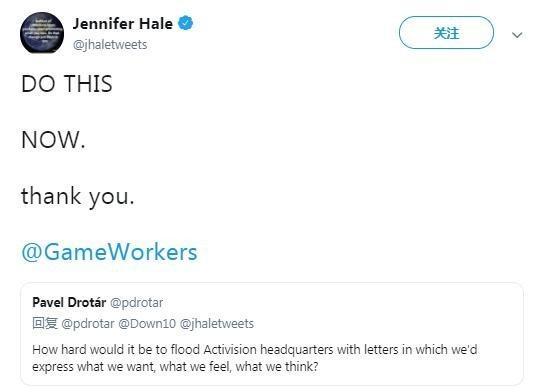Click the 回复 reply label in quoted tweet
544x392 pixels.
point(45,323)
